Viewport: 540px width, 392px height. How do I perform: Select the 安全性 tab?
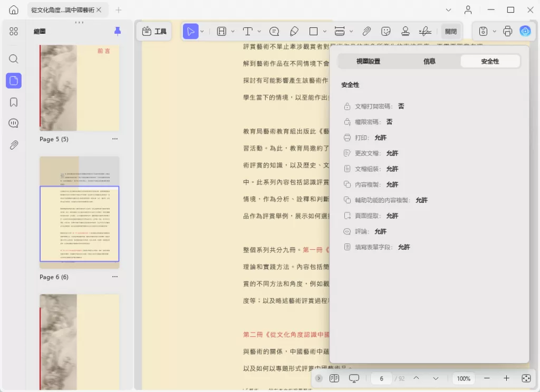coord(490,61)
